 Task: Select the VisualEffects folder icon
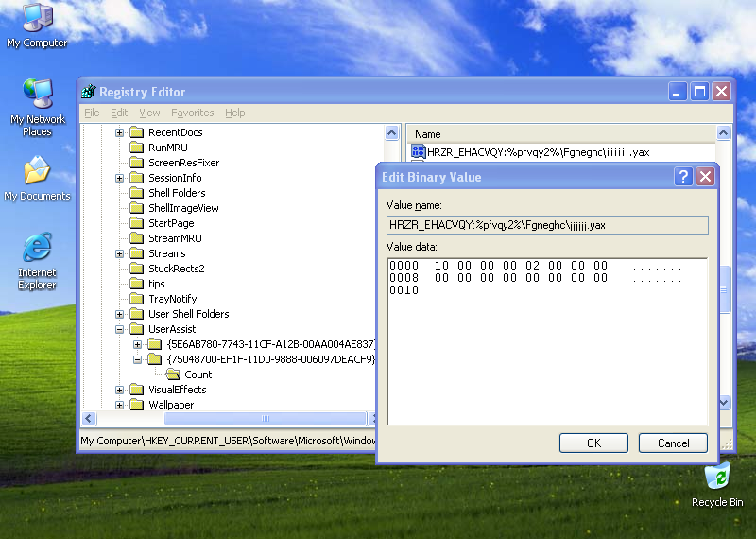[x=137, y=390]
